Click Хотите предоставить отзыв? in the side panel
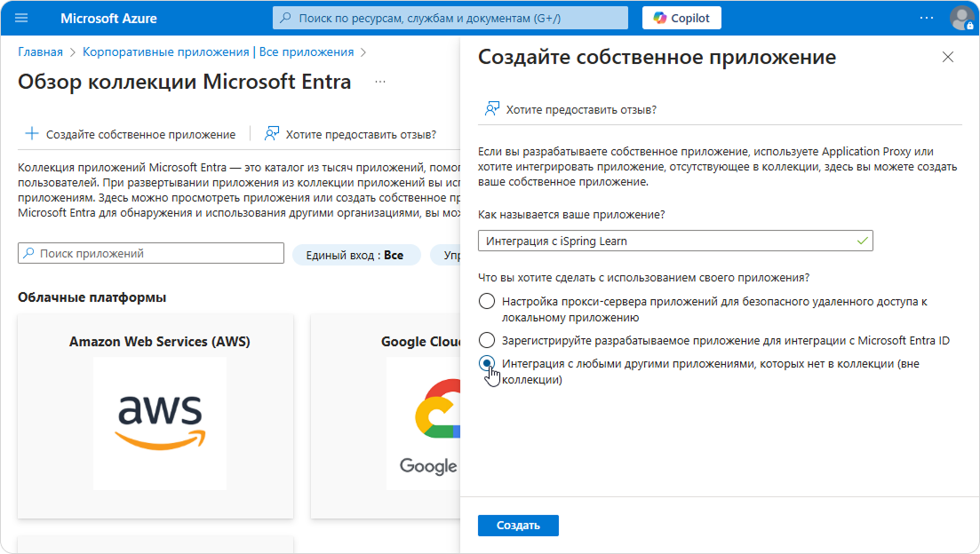Image resolution: width=980 pixels, height=554 pixels. [580, 110]
